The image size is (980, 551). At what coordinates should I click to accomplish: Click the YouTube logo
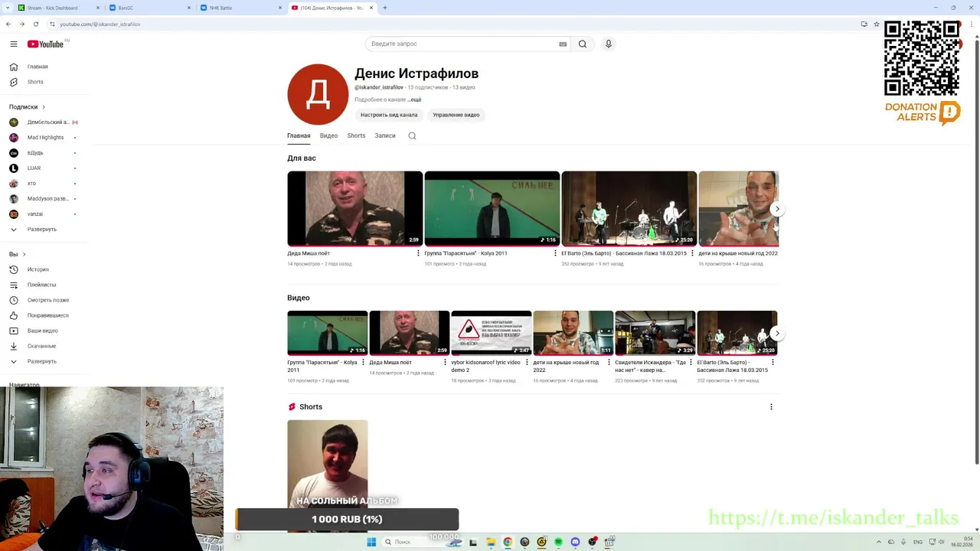[x=46, y=44]
